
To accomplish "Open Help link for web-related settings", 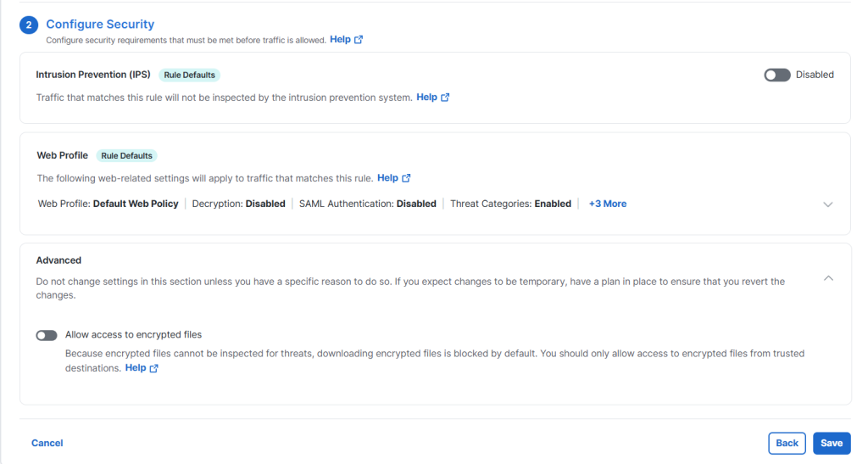I will [387, 178].
